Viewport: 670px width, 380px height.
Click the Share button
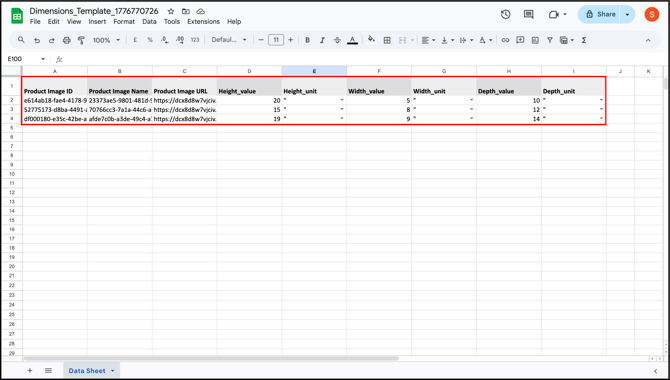[599, 15]
